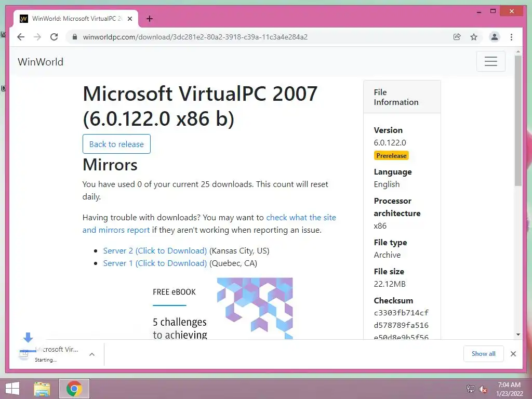Click the File size value 22.12MB
Image resolution: width=532 pixels, height=399 pixels.
point(390,284)
